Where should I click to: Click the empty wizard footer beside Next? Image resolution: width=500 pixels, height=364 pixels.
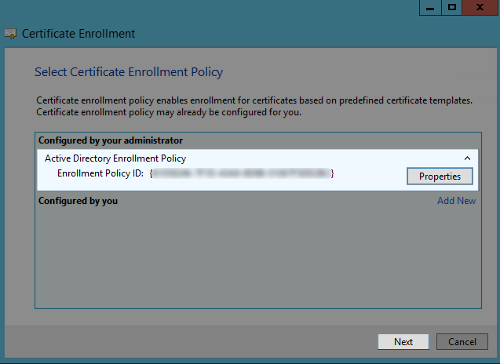[190, 342]
